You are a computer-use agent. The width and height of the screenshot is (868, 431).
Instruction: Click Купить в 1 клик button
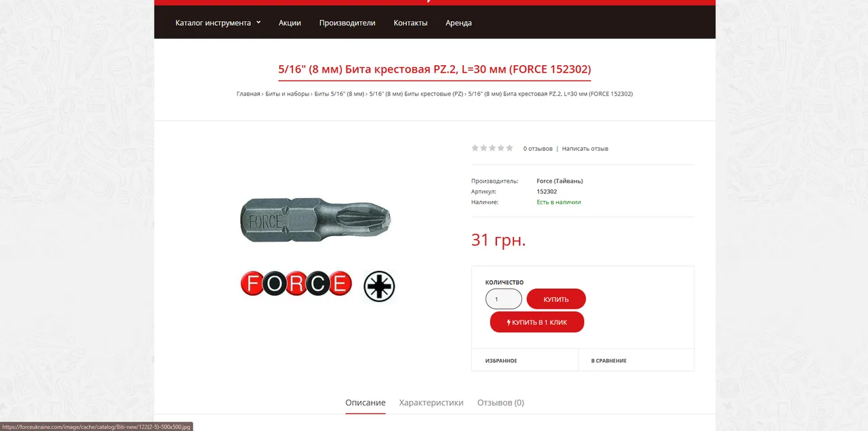(537, 322)
